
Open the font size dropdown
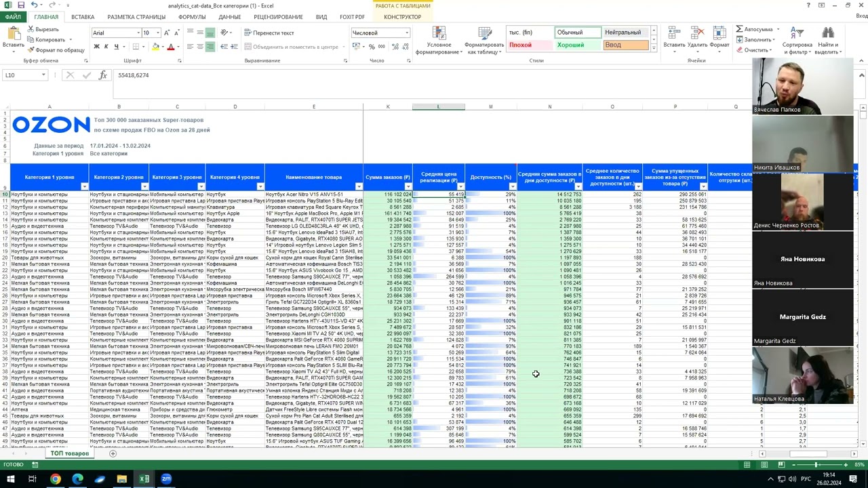(158, 33)
